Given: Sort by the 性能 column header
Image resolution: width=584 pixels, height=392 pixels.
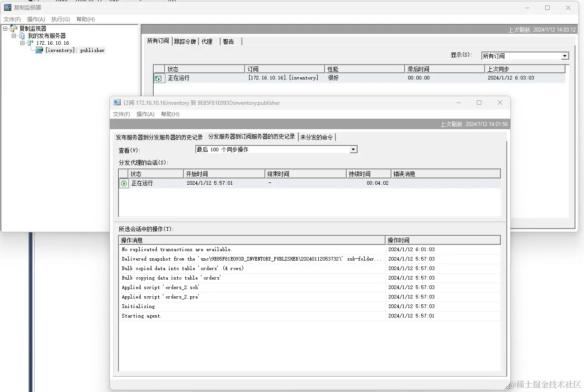Looking at the screenshot, I should pyautogui.click(x=365, y=69).
